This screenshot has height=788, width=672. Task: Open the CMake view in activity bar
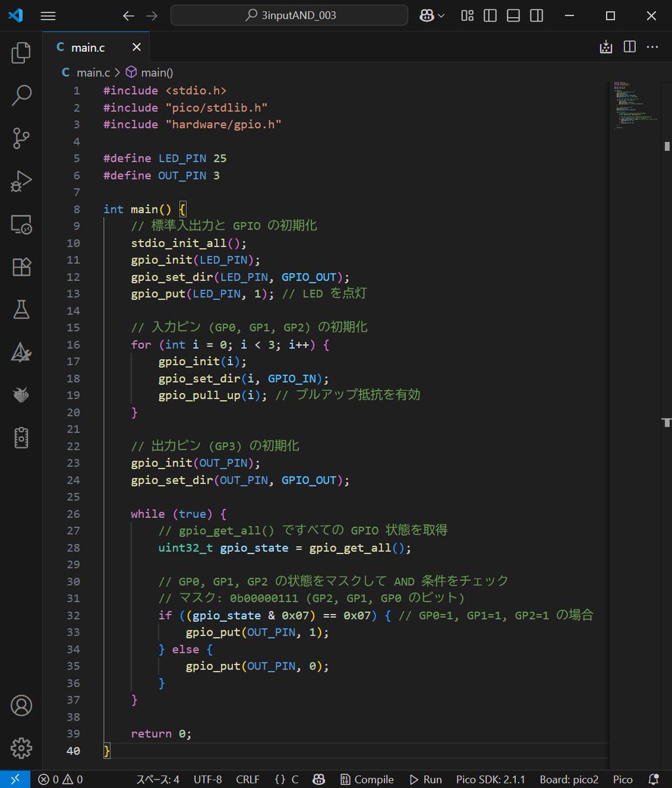click(x=21, y=352)
